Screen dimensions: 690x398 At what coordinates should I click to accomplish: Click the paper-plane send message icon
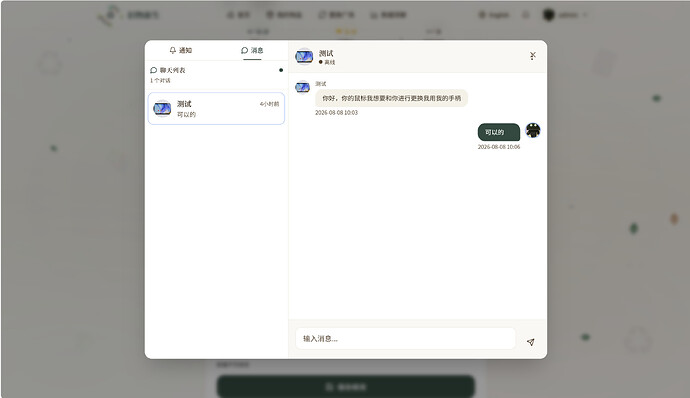[x=531, y=342]
